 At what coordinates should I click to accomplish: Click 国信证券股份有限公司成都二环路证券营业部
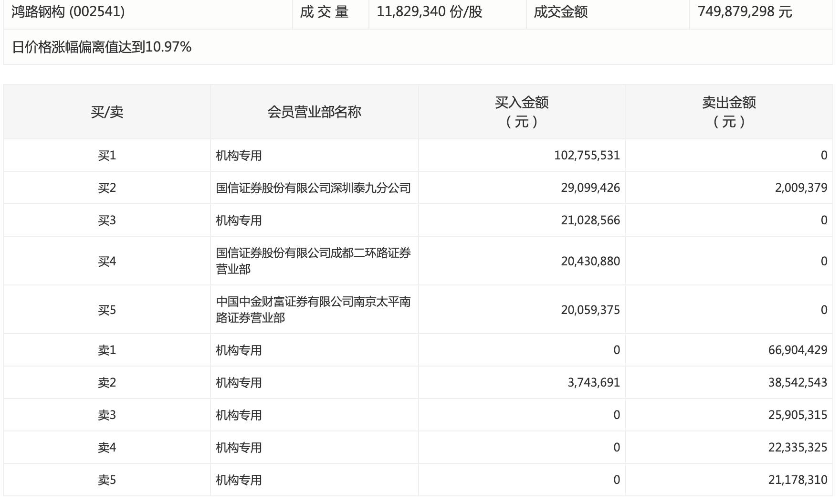[313, 261]
